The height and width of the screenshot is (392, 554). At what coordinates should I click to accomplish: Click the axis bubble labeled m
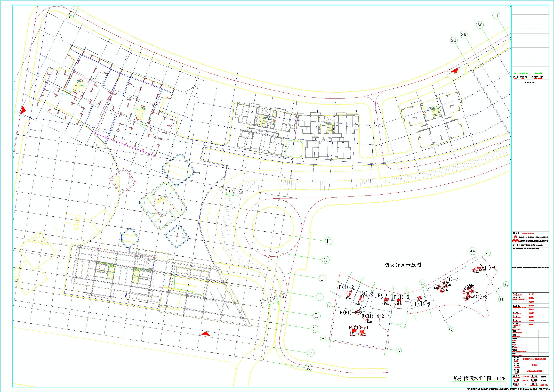(x=488, y=253)
